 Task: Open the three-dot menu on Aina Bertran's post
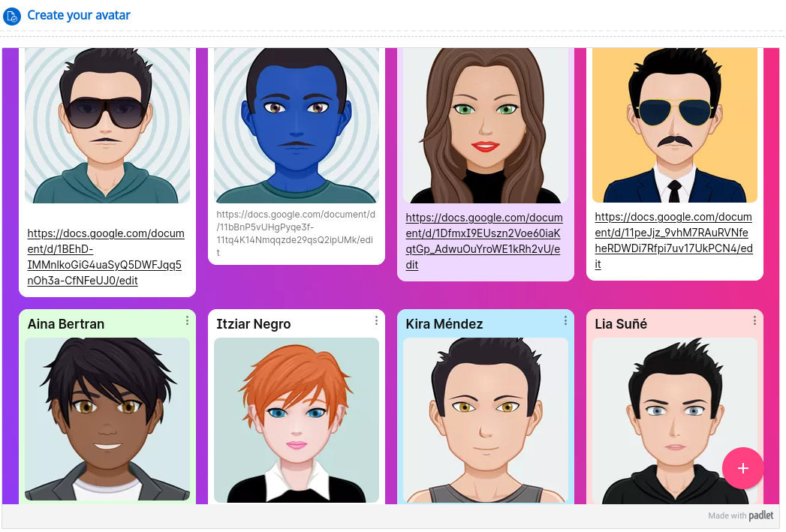pyautogui.click(x=188, y=320)
